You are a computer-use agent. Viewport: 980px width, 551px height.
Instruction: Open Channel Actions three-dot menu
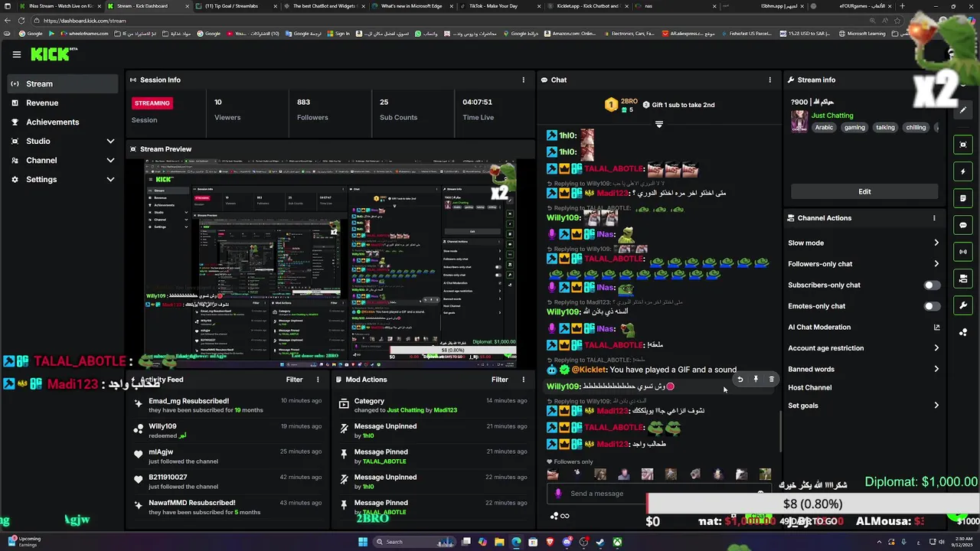coord(934,218)
